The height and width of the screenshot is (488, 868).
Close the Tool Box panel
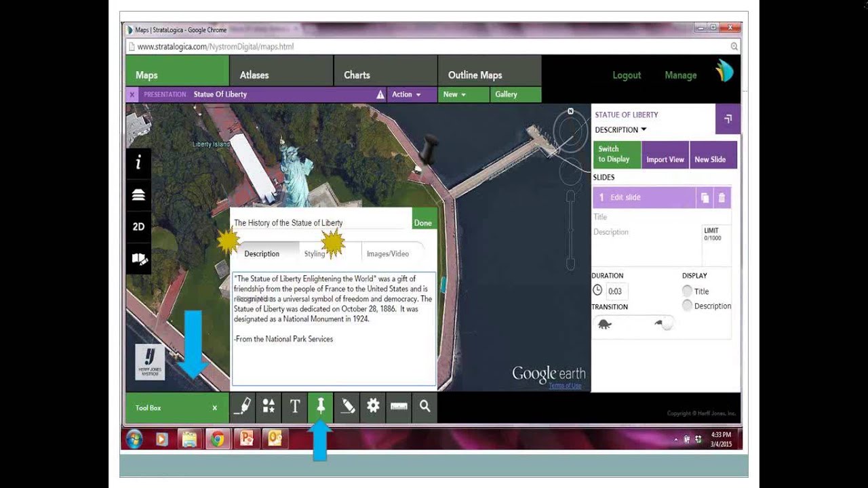coord(215,408)
